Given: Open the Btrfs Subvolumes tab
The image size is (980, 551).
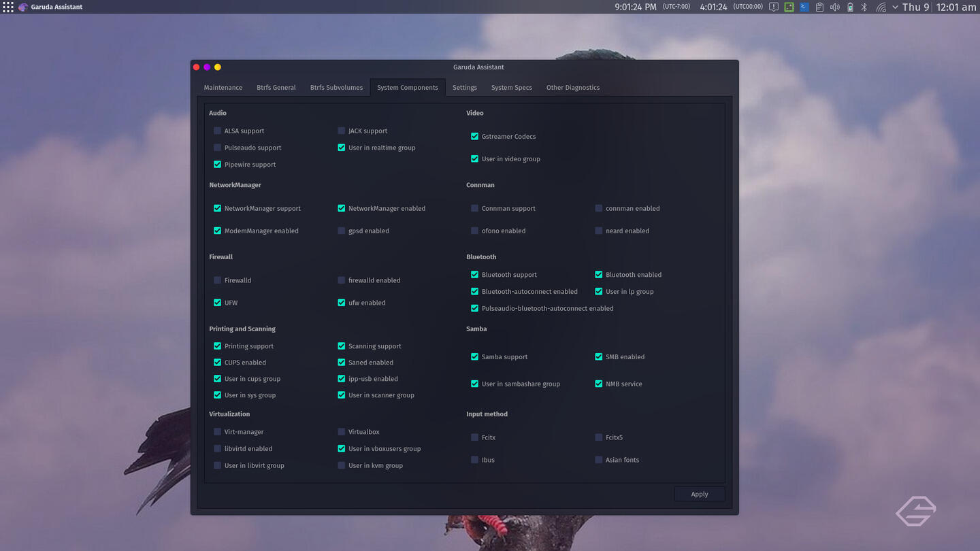Looking at the screenshot, I should (x=336, y=87).
